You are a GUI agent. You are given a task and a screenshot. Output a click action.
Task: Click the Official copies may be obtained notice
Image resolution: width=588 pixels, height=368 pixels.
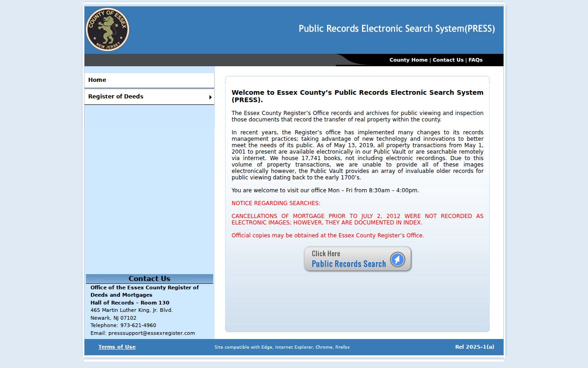328,236
